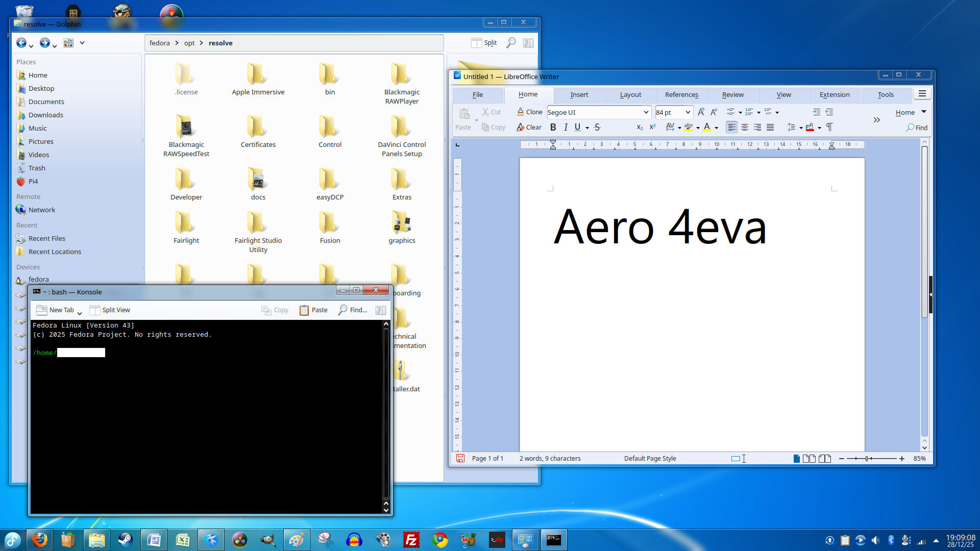980x551 pixels.
Task: Open the Segoe UI font name dropdown
Action: (x=646, y=112)
